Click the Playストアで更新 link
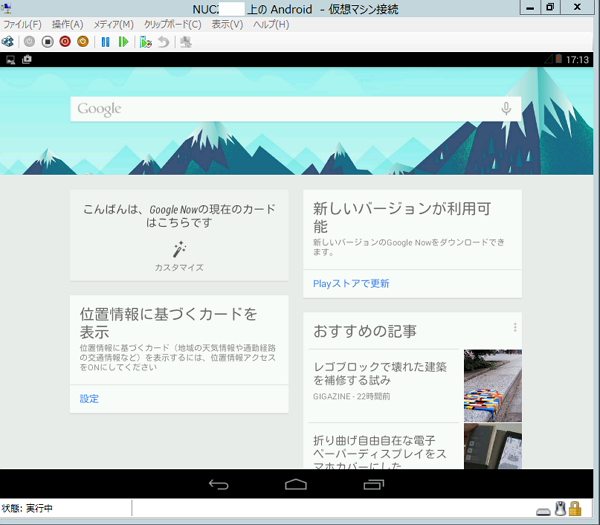 coord(351,284)
